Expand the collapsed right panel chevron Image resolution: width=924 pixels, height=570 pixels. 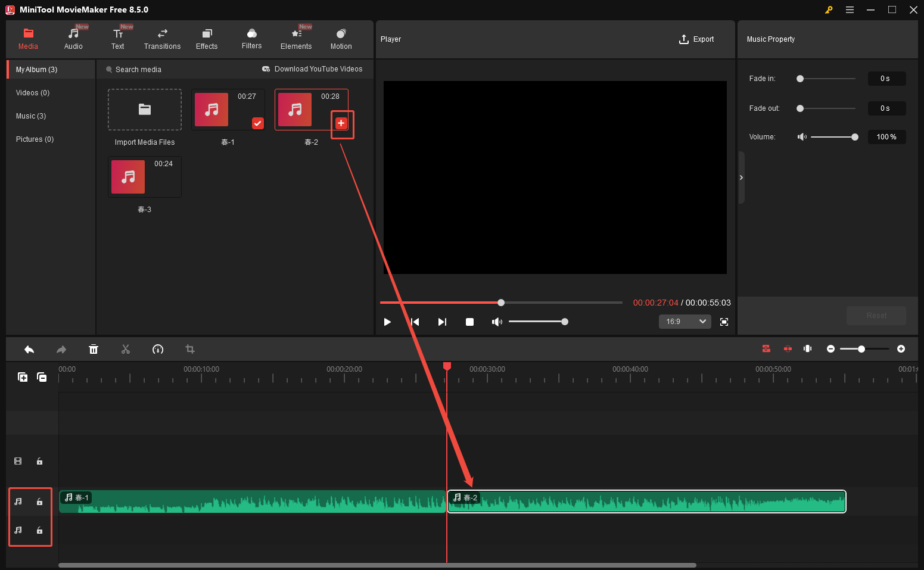point(741,177)
